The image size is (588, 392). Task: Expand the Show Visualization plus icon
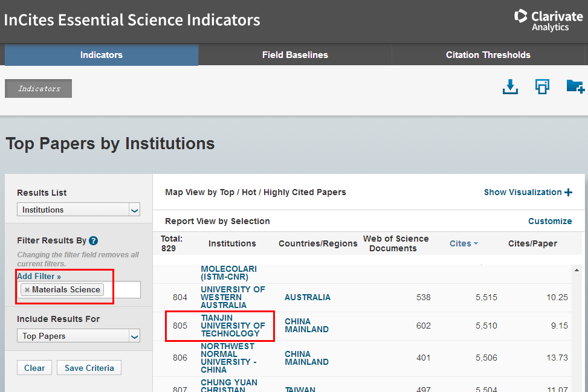[569, 192]
